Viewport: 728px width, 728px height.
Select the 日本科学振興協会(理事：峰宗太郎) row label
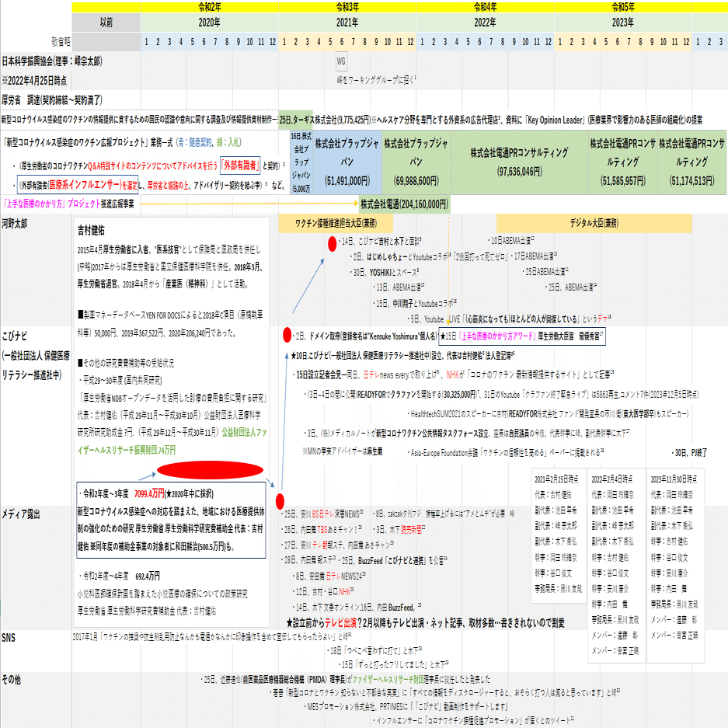pyautogui.click(x=52, y=61)
